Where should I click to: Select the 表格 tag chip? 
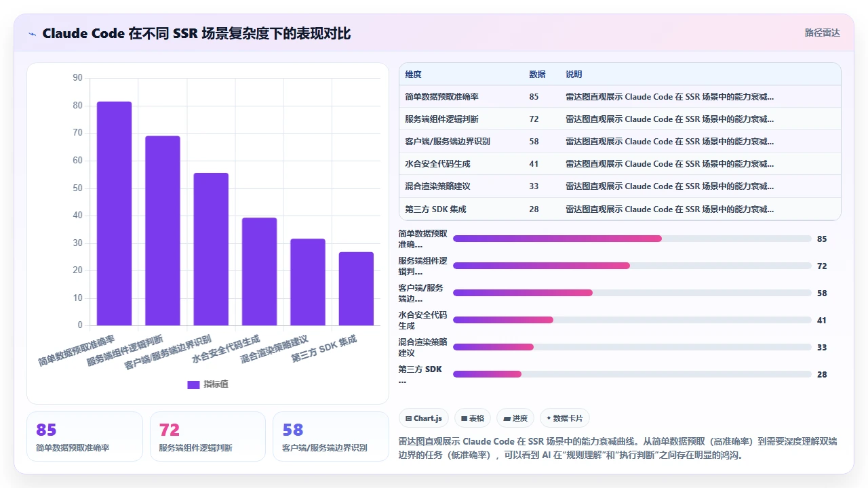pos(473,418)
